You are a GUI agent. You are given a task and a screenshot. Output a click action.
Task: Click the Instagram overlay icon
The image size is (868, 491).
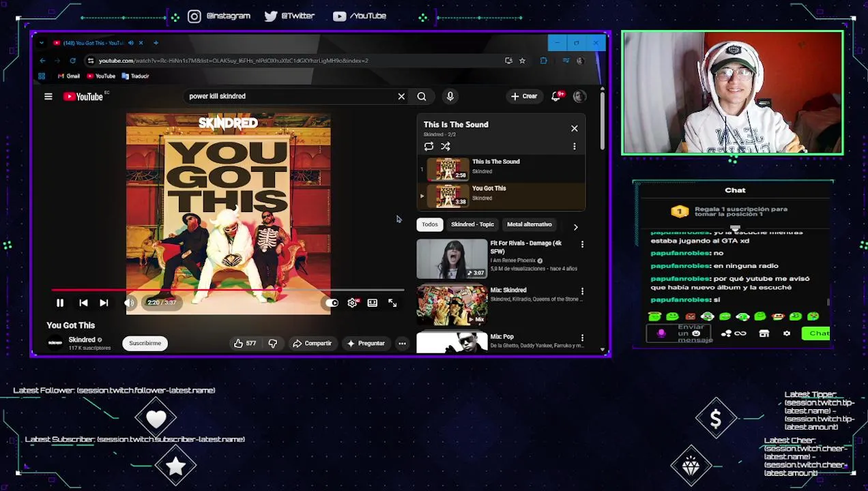click(x=194, y=16)
